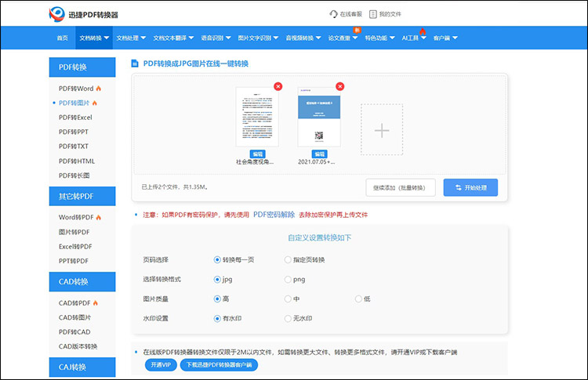Open AI工具 navigation menu
This screenshot has height=380, width=588.
click(414, 38)
